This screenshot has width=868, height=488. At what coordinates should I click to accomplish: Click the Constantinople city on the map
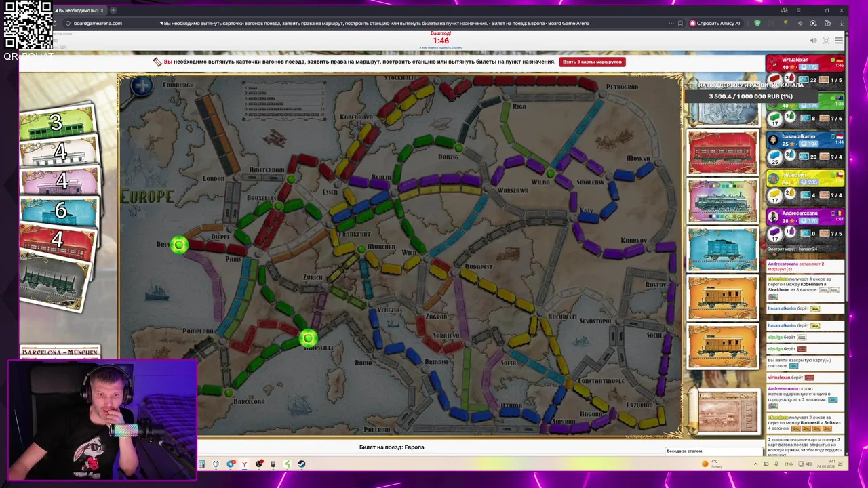600,381
